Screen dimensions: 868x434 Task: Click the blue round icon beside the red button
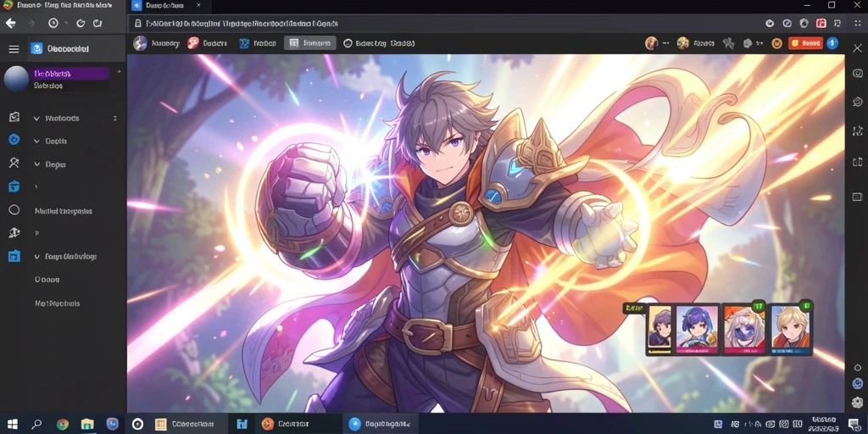(832, 43)
